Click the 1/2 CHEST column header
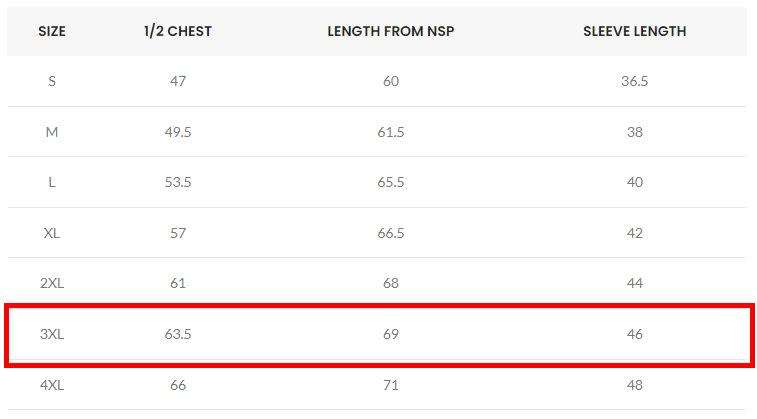Screen dimensions: 757x419 pos(178,31)
